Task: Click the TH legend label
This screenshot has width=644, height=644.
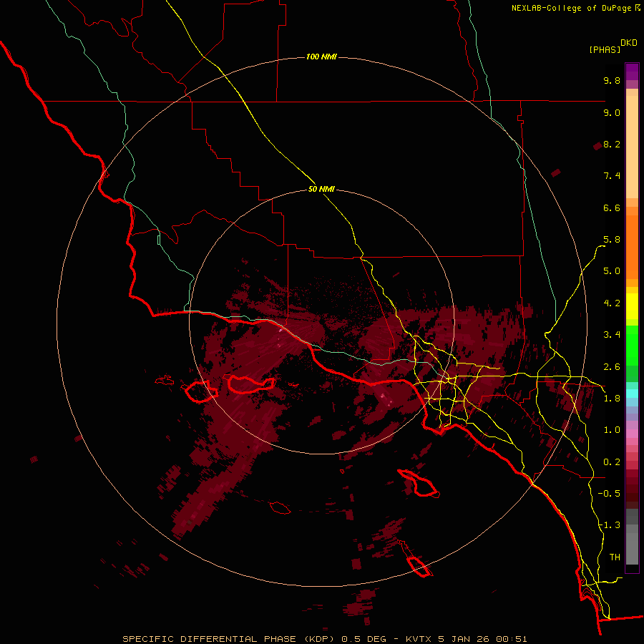Action: point(615,557)
